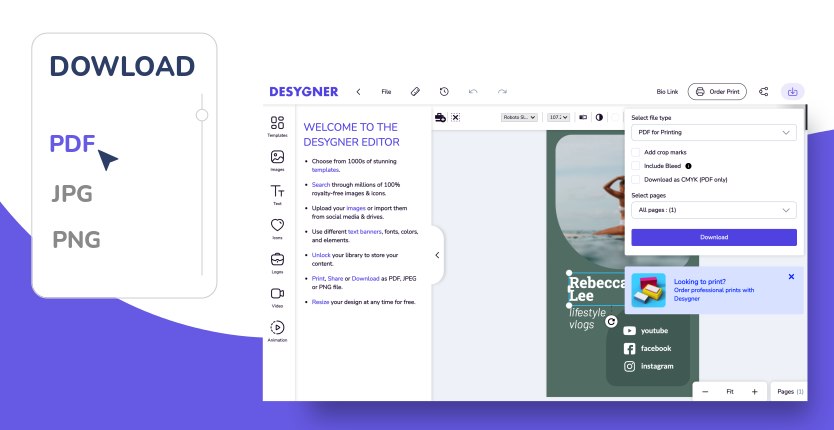This screenshot has height=430, width=834.
Task: Click the images link
Action: tap(356, 208)
